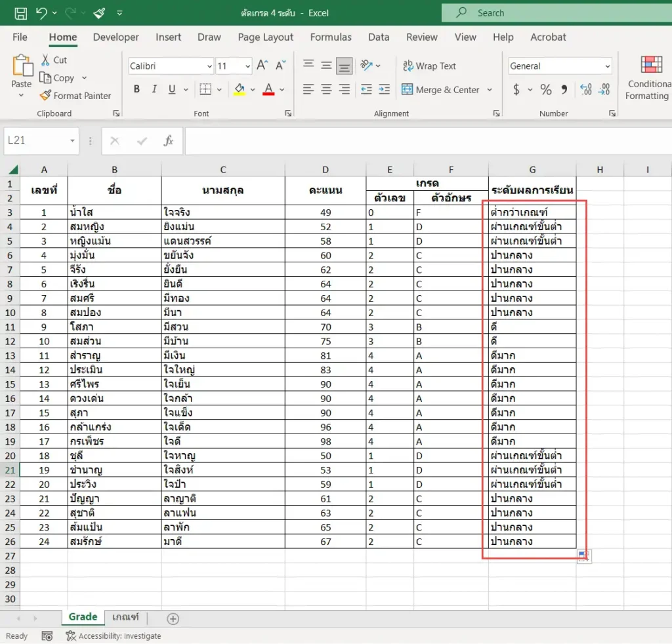The image size is (672, 644).
Task: Click the Select All corner triangle
Action: [x=13, y=170]
